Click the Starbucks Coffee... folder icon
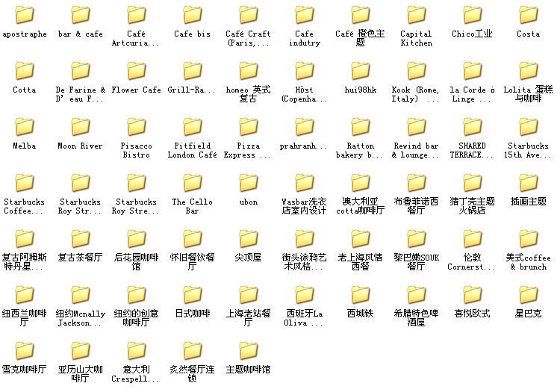560x392 pixels. pos(25,183)
